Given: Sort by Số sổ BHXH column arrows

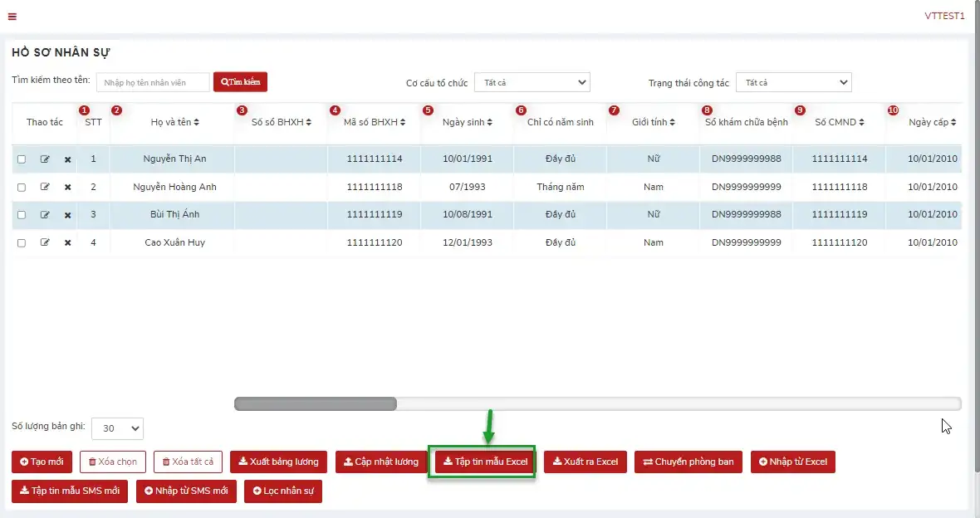Looking at the screenshot, I should pos(309,123).
